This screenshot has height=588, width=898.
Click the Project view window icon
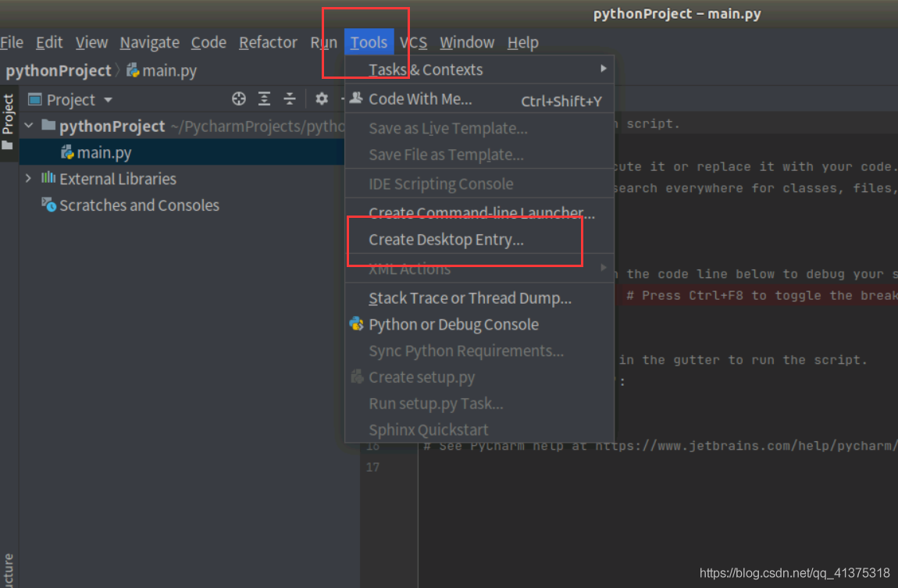click(x=35, y=100)
